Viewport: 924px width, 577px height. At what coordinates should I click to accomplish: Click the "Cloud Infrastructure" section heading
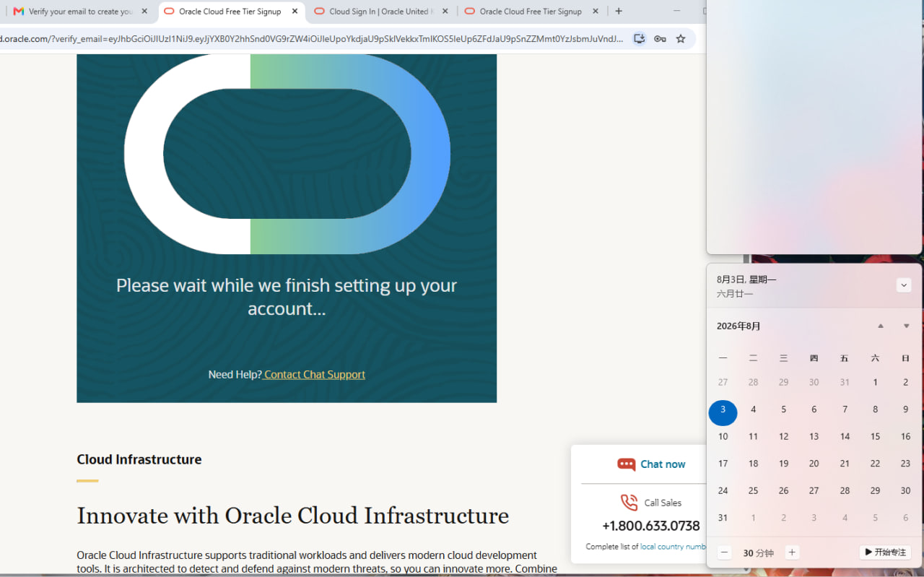click(x=139, y=459)
